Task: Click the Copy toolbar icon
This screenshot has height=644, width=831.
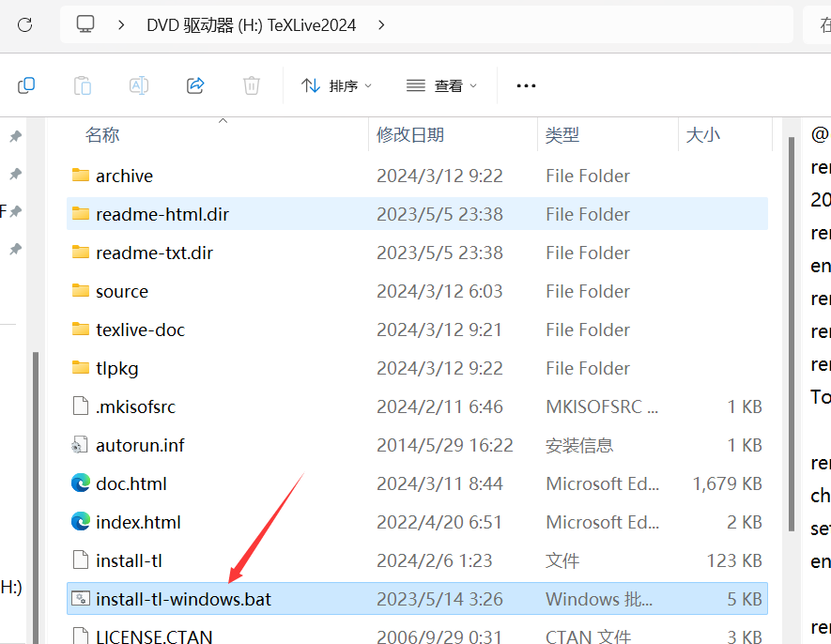Action: click(x=26, y=85)
